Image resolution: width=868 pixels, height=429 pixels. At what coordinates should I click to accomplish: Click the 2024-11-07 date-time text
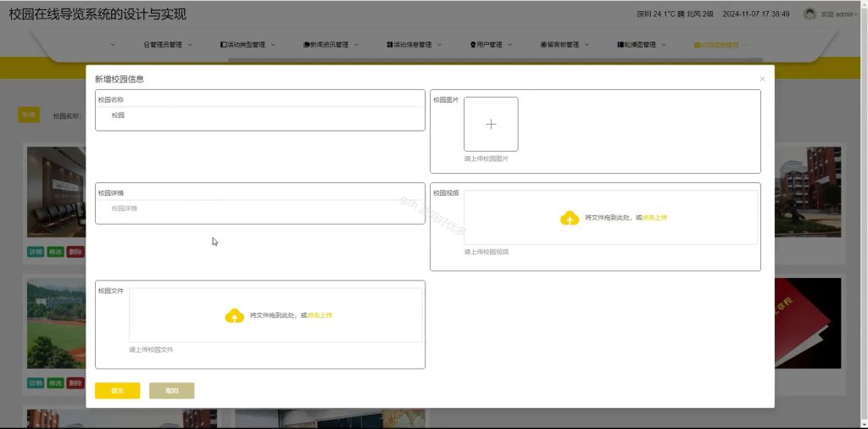click(755, 14)
